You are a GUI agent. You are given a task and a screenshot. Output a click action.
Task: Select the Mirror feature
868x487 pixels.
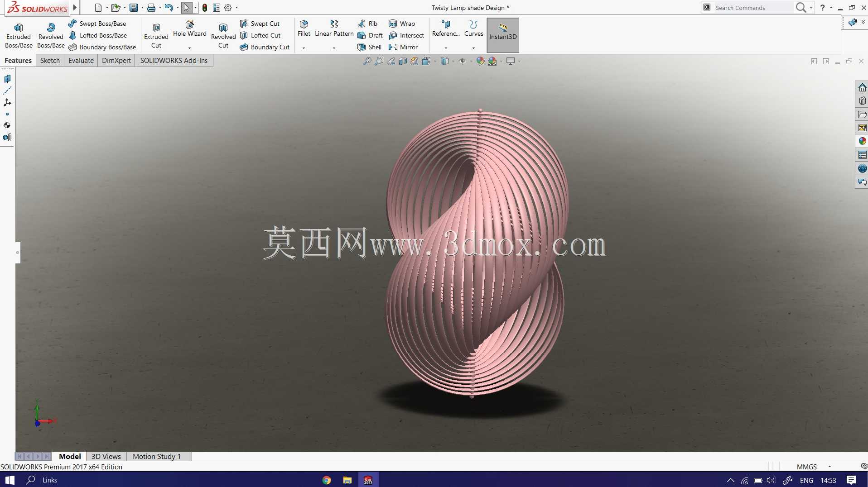(403, 47)
